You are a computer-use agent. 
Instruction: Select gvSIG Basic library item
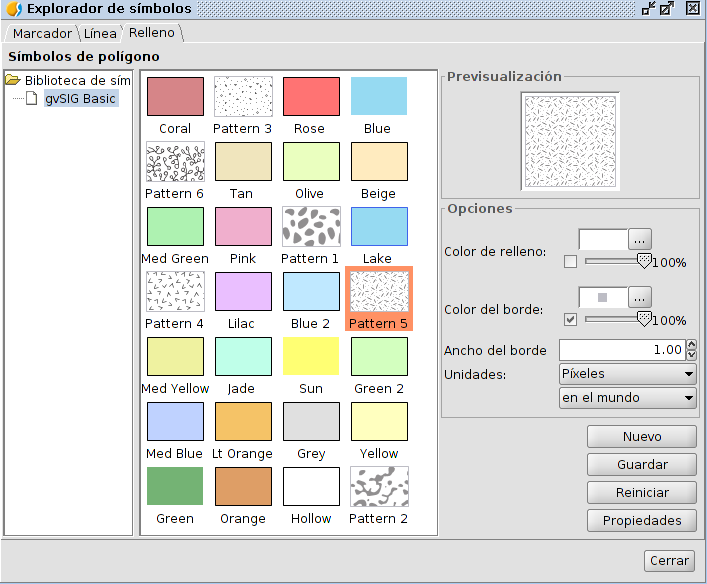click(80, 99)
